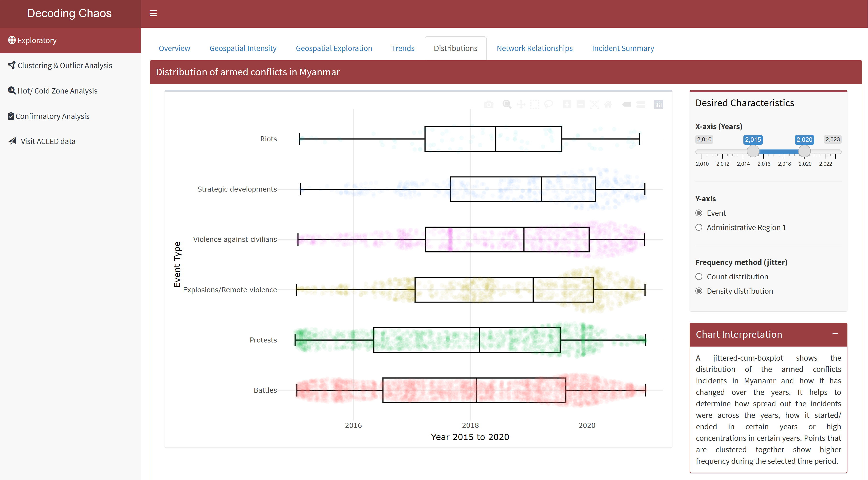Click the Plotly camera download icon
This screenshot has width=868, height=480.
click(489, 105)
